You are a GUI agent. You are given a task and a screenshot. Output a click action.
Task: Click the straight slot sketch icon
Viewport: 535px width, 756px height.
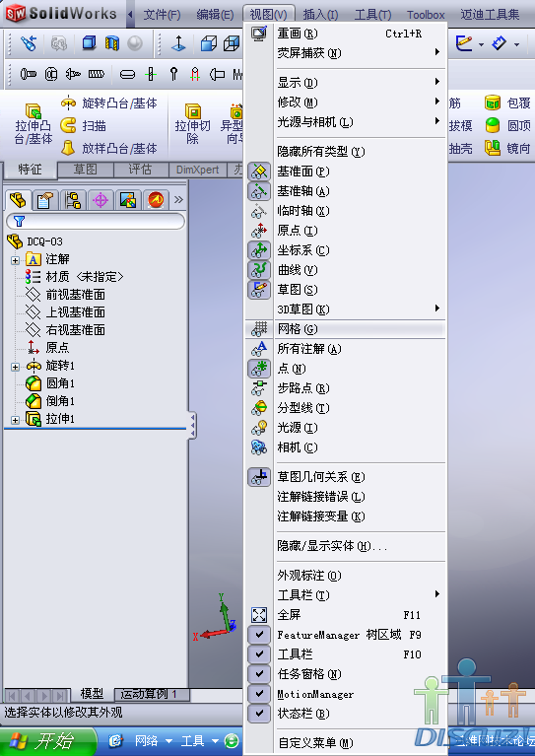click(127, 74)
